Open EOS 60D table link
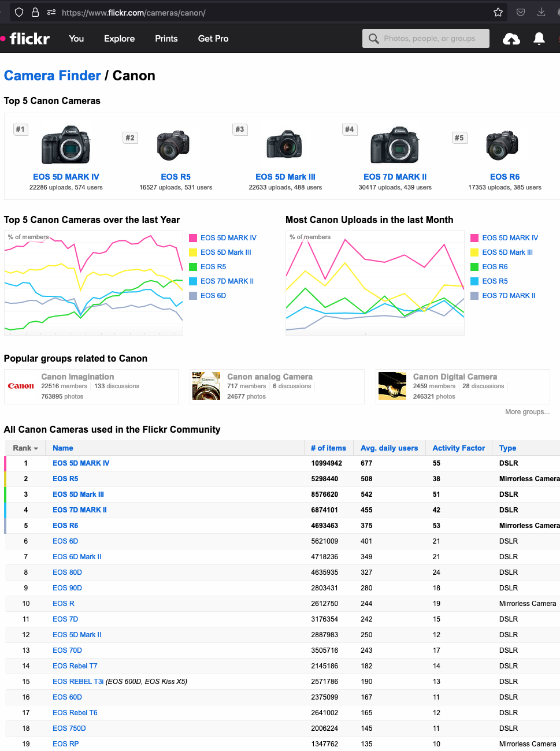This screenshot has width=560, height=751. pyautogui.click(x=67, y=697)
